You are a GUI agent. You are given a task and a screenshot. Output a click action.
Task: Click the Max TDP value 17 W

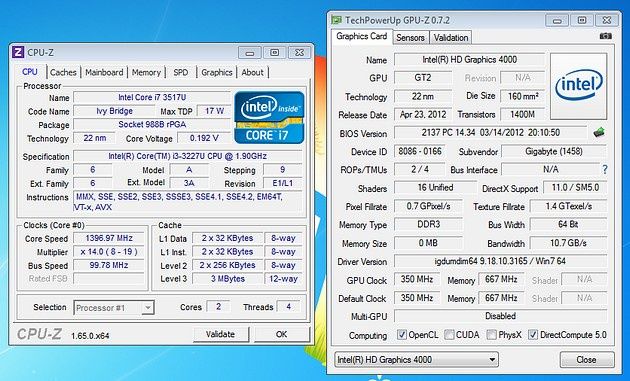[214, 111]
